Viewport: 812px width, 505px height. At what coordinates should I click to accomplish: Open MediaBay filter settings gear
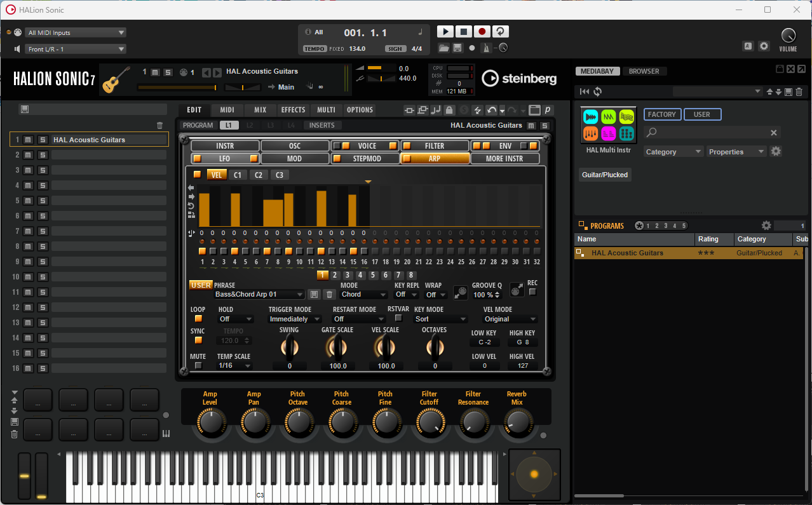[x=776, y=151]
